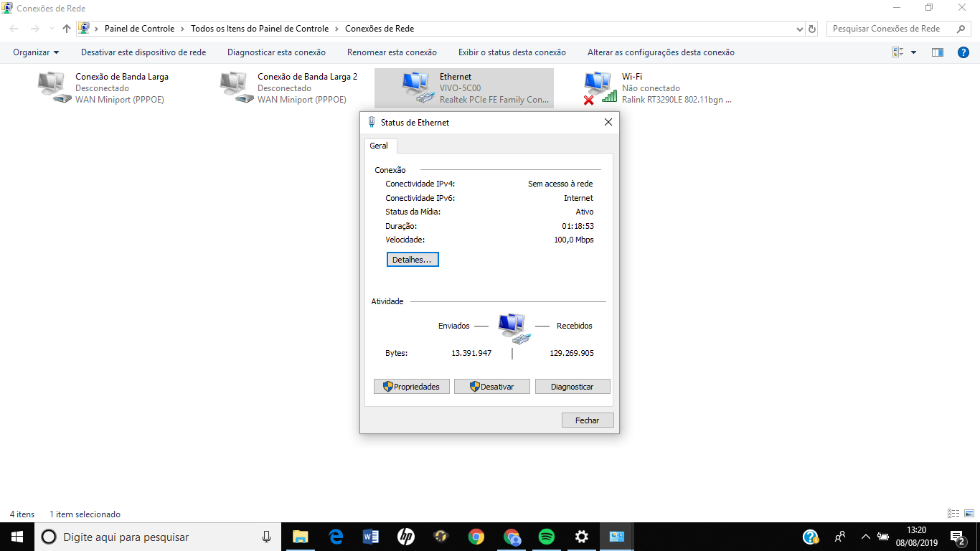Open File Explorer from taskbar
The width and height of the screenshot is (980, 551).
301,537
